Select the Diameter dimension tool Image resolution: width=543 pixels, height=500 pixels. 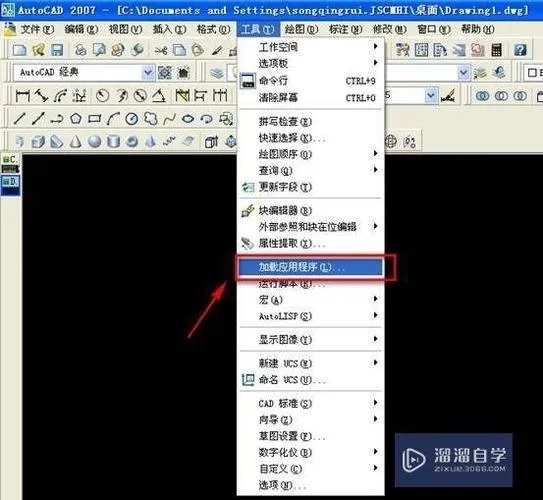pyautogui.click(x=140, y=96)
